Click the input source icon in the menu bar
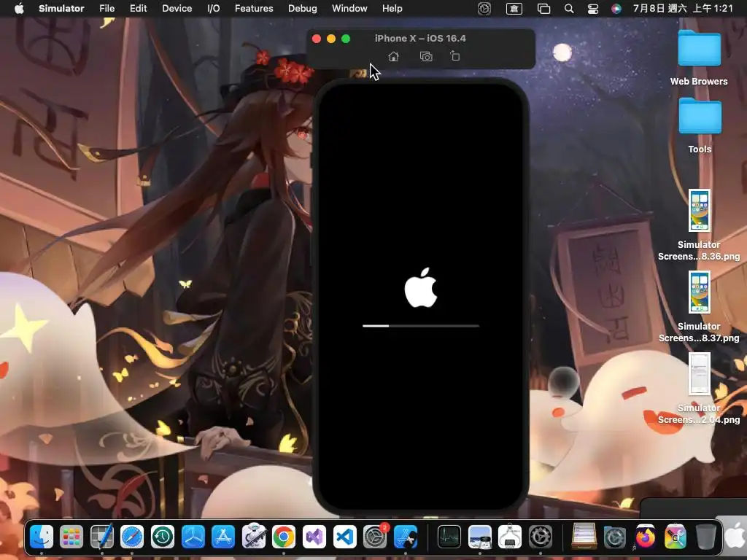 [514, 9]
